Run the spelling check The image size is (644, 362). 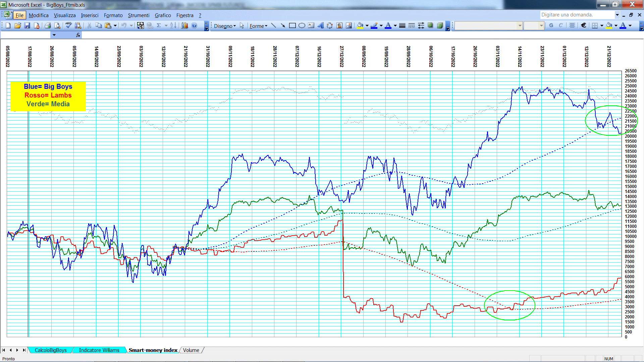[x=68, y=25]
